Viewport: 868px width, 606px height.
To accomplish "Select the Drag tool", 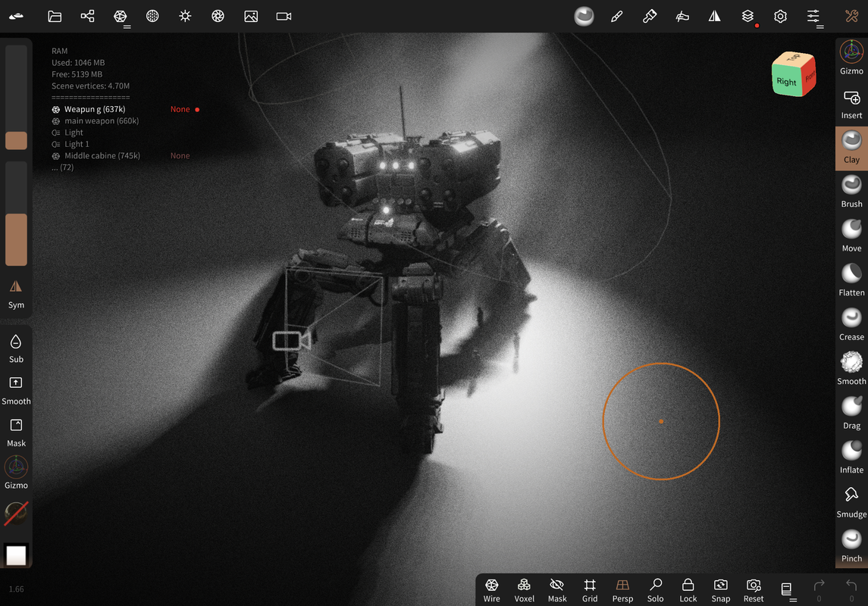I will point(851,413).
